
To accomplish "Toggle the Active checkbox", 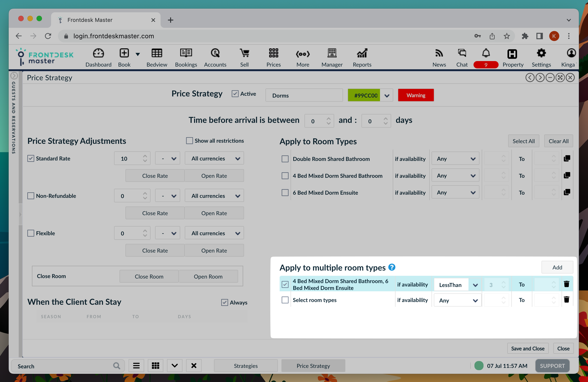I will 235,94.
